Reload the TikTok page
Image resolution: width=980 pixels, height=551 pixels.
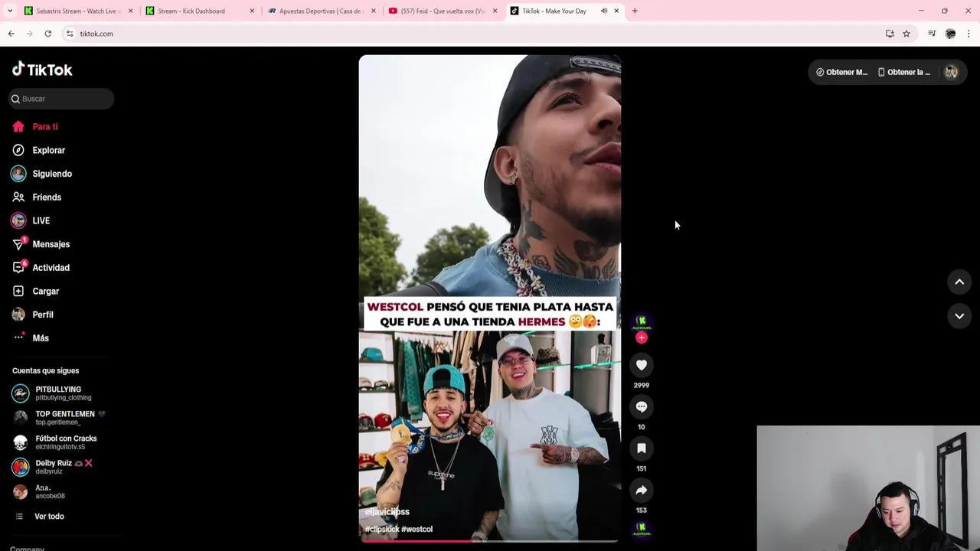point(47,34)
